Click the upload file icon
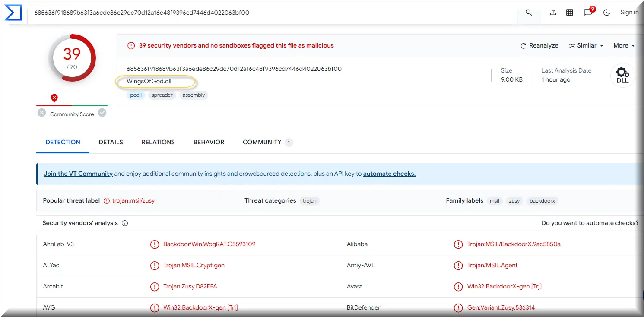 (x=553, y=13)
